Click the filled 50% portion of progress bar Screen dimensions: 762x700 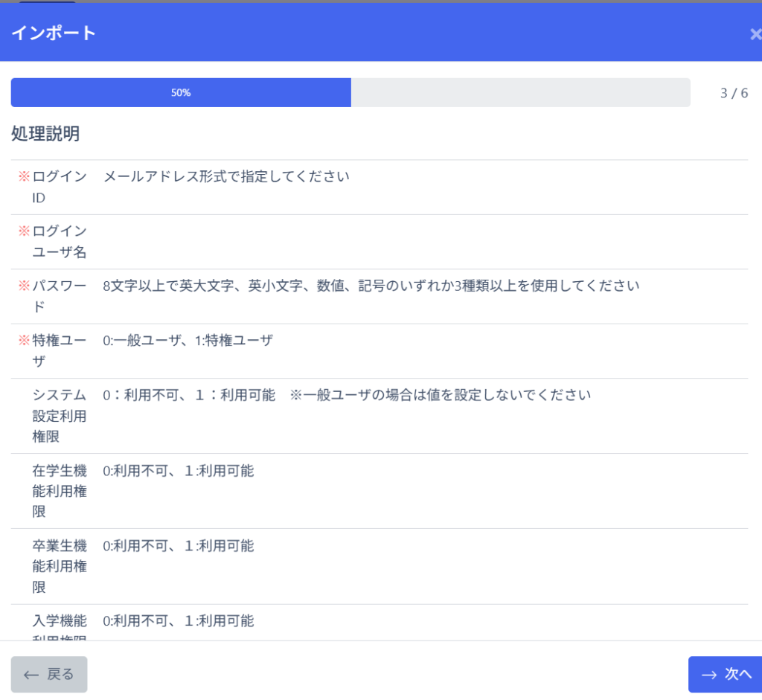point(181,93)
